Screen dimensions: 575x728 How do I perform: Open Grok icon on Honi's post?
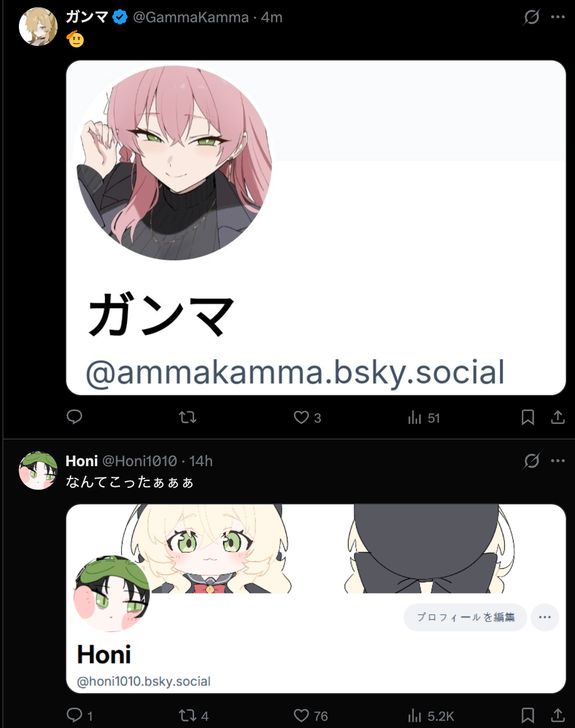(x=531, y=461)
